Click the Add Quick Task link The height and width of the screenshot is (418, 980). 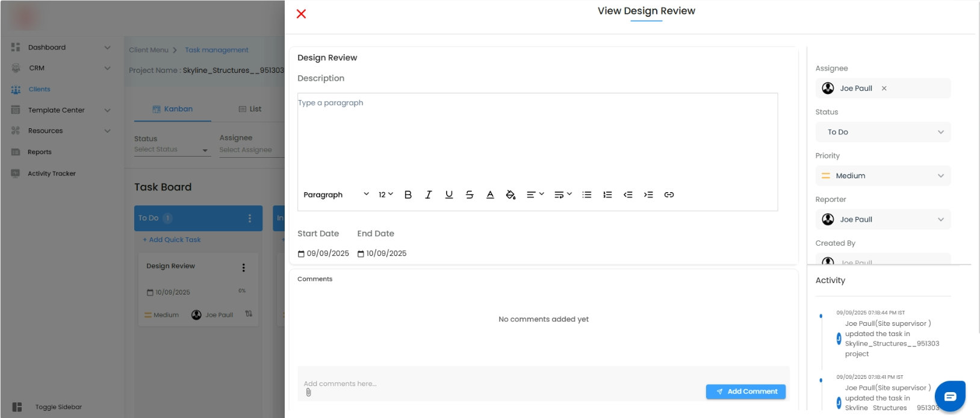click(172, 240)
